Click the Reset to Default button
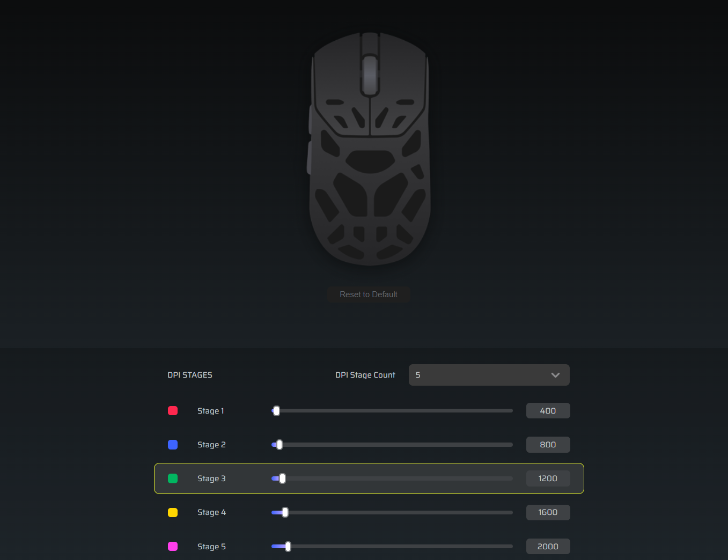728x560 pixels. pos(369,294)
